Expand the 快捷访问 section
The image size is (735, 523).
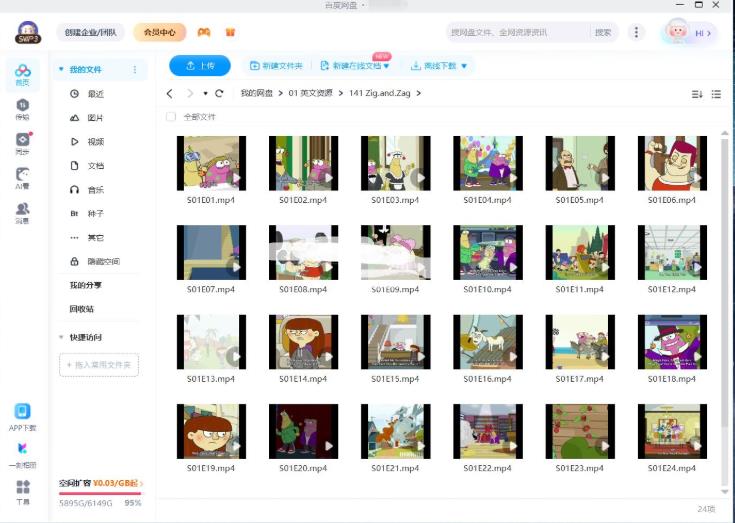point(61,337)
